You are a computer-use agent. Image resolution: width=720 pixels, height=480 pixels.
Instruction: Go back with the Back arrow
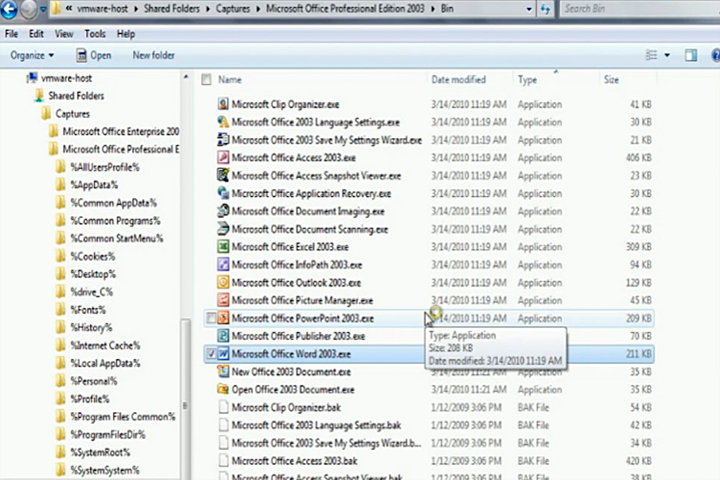coord(9,9)
